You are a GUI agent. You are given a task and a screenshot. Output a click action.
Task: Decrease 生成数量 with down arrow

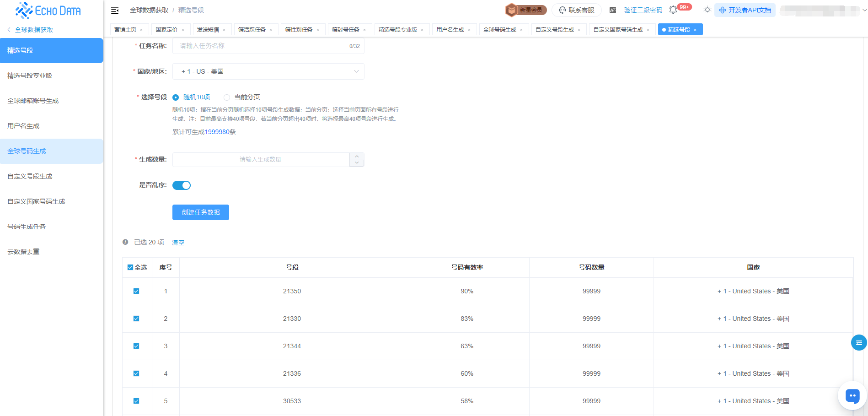tap(357, 163)
